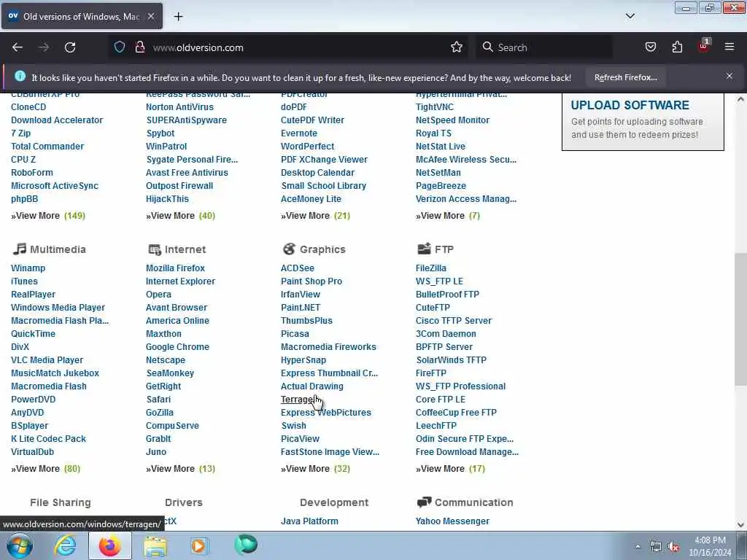Screen dimensions: 747x560
Task: Open the Terragen link under Graphics
Action: [x=298, y=399]
